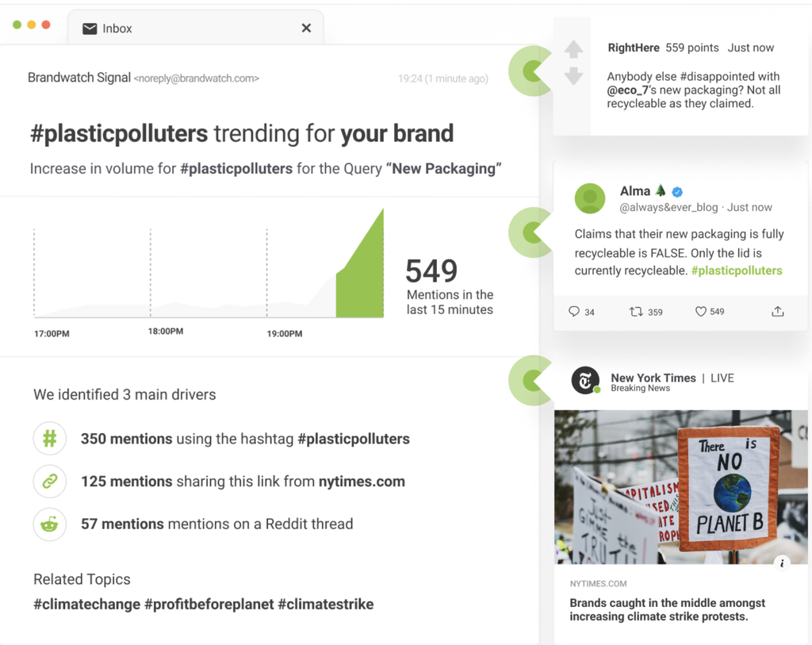Retweet Alma's tweet
This screenshot has width=812, height=645.
coord(636,312)
